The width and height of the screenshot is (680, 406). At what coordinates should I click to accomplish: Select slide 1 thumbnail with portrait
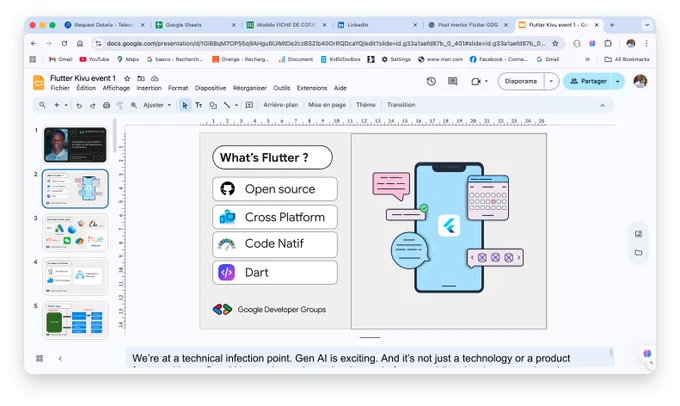pyautogui.click(x=75, y=145)
